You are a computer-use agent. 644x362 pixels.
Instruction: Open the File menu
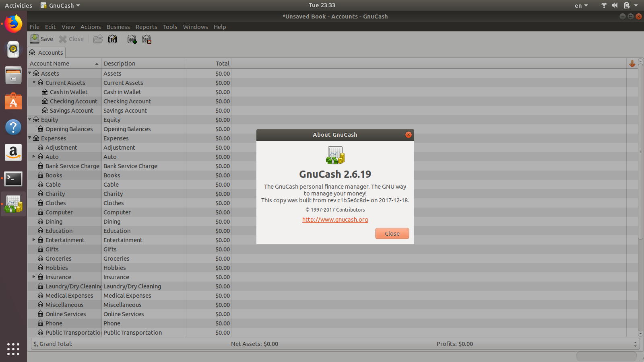pyautogui.click(x=35, y=27)
